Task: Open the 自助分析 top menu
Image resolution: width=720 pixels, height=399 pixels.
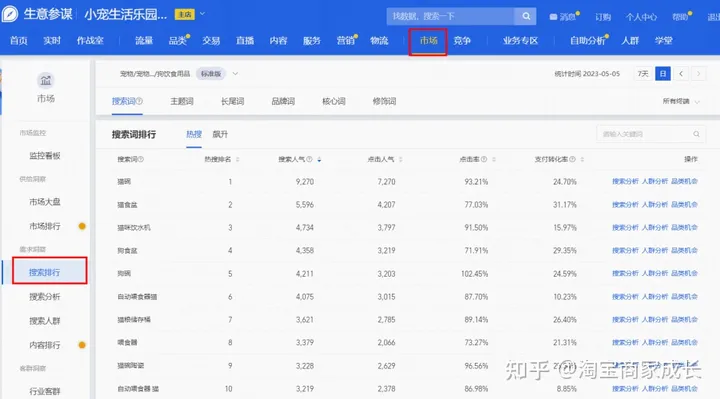Action: point(588,40)
